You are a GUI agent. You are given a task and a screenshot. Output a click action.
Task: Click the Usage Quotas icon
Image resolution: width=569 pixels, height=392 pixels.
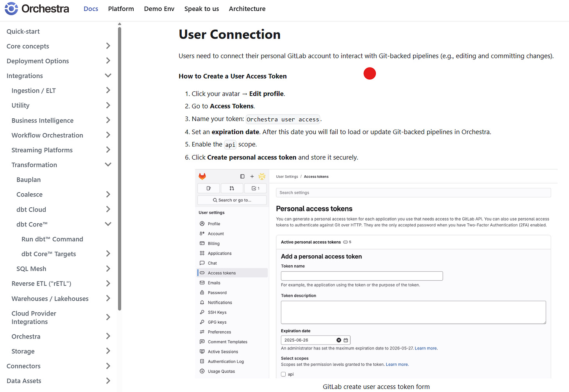(202, 371)
